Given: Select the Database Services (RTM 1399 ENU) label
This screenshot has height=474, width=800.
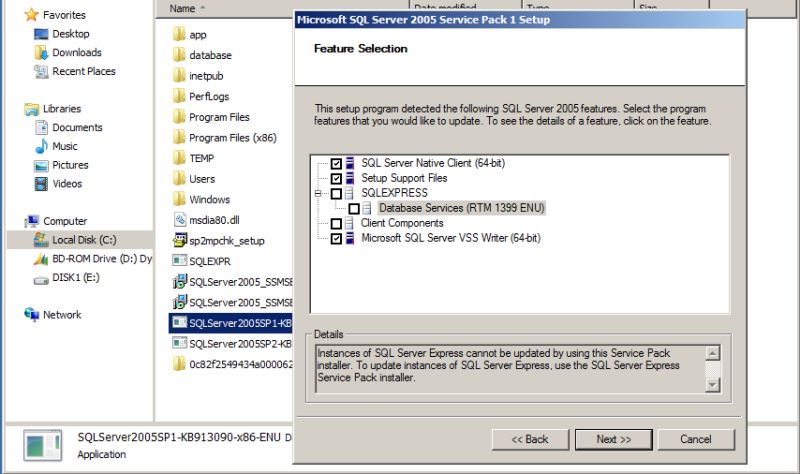Looking at the screenshot, I should (462, 208).
